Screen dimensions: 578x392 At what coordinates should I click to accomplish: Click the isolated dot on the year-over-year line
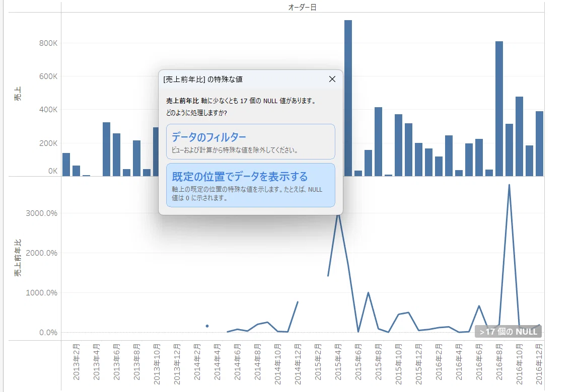click(x=207, y=326)
